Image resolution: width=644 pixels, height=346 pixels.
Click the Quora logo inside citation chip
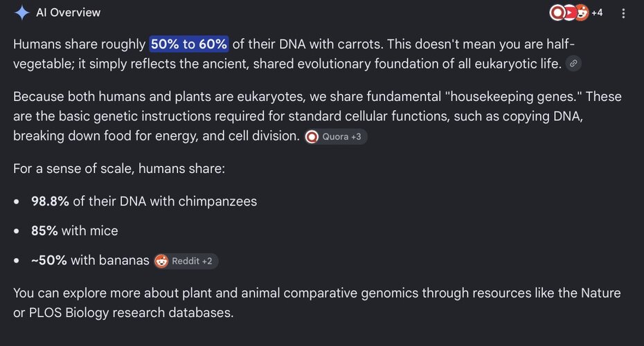(312, 137)
